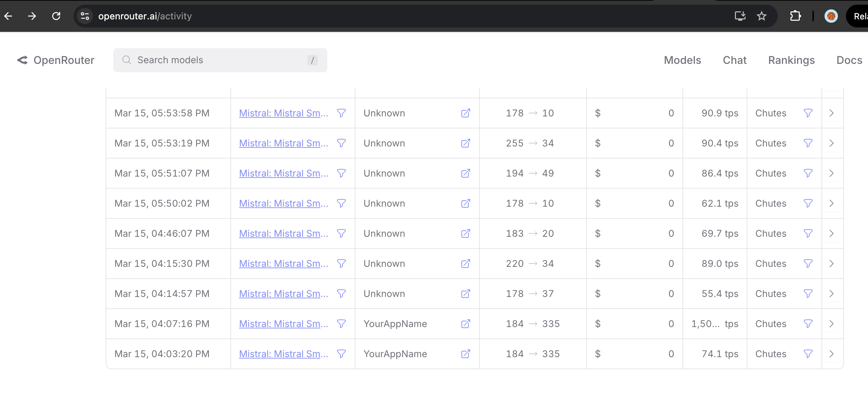Screen dimensions: 868x410
Task: Focus the Search models field
Action: coord(220,60)
